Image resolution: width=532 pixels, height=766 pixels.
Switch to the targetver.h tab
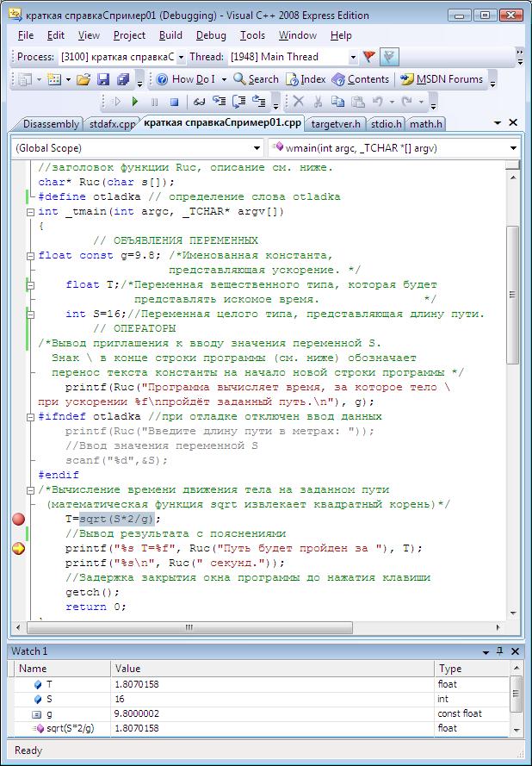pos(336,124)
